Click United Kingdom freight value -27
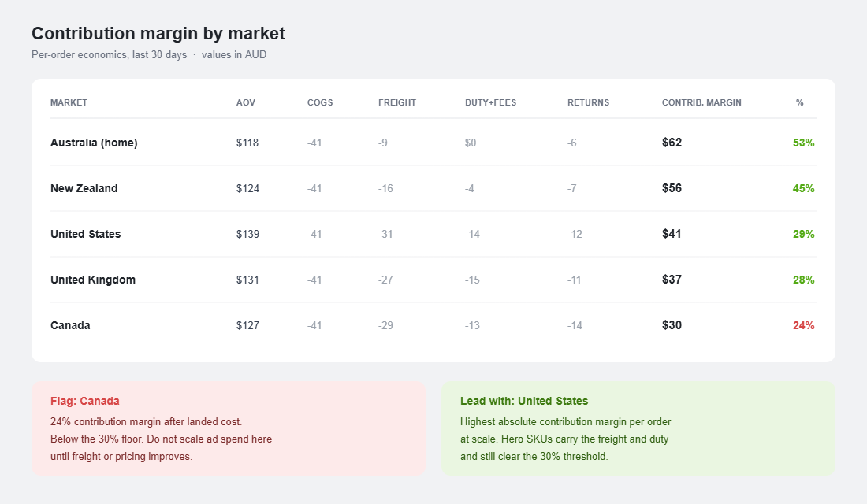 tap(385, 280)
